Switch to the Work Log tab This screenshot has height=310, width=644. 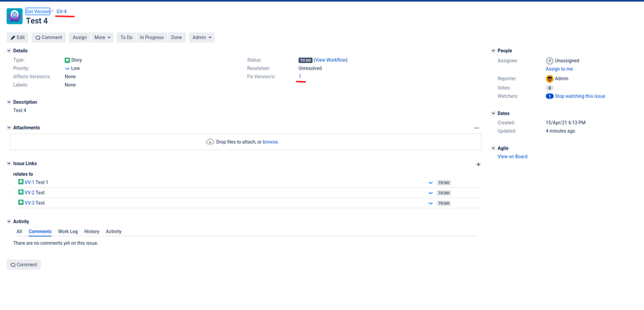point(68,231)
